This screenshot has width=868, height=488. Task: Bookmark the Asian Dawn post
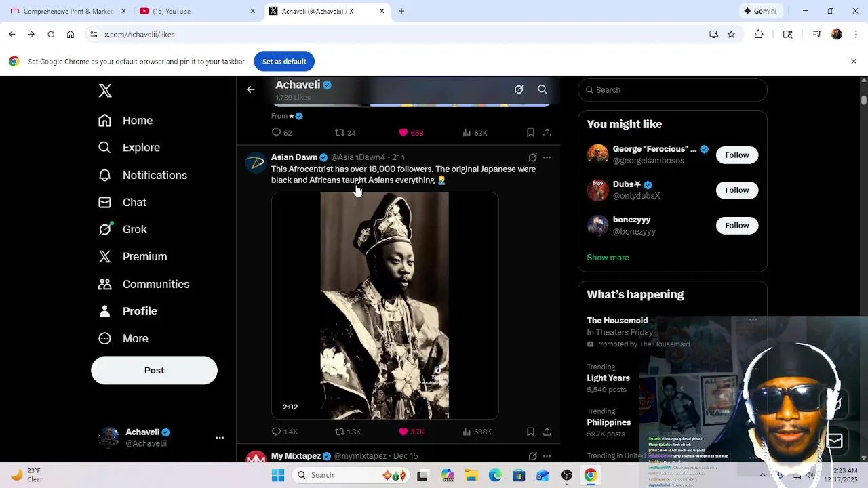point(531,432)
